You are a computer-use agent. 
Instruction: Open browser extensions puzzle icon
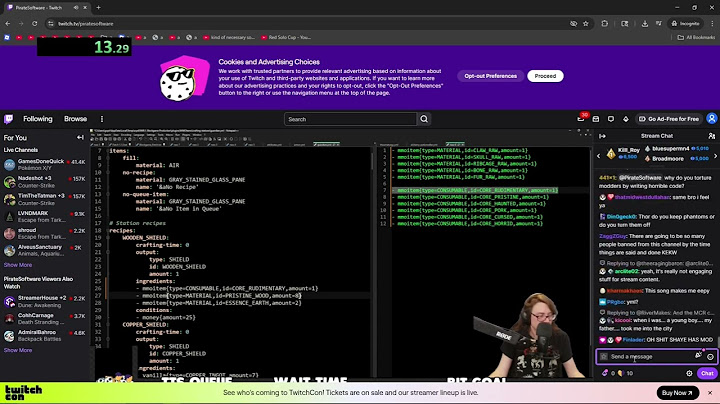(x=604, y=23)
